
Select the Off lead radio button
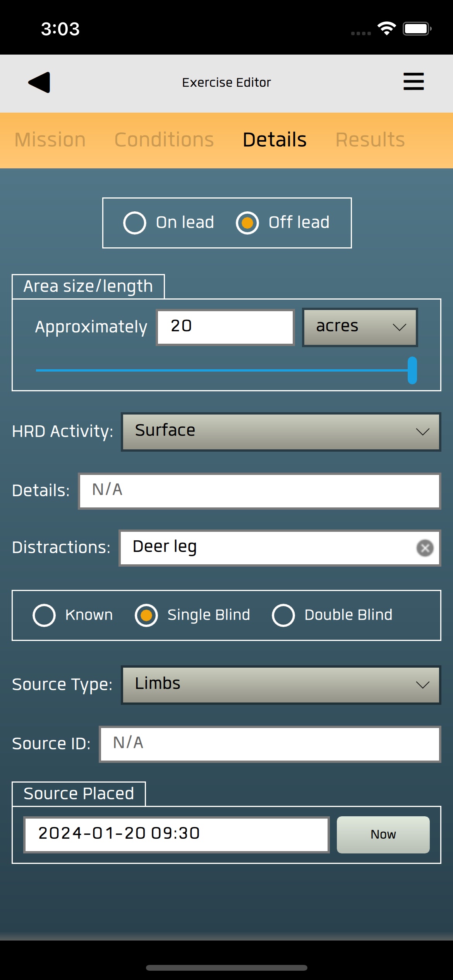click(x=247, y=223)
